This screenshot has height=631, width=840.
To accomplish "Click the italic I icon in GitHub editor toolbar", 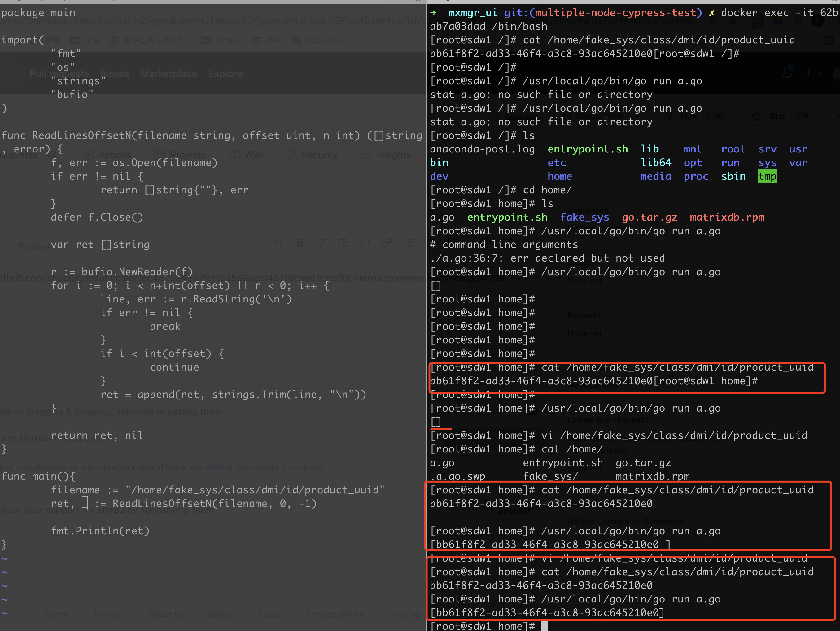I will (322, 243).
